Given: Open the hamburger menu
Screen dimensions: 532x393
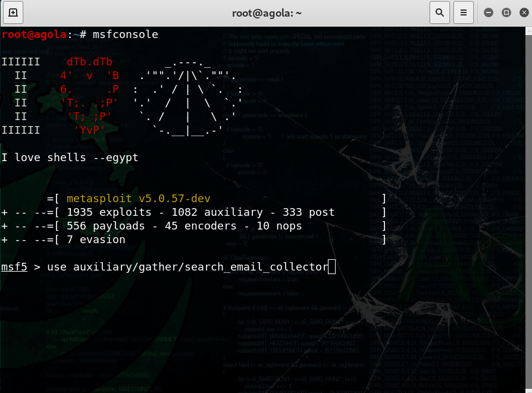Looking at the screenshot, I should point(464,13).
